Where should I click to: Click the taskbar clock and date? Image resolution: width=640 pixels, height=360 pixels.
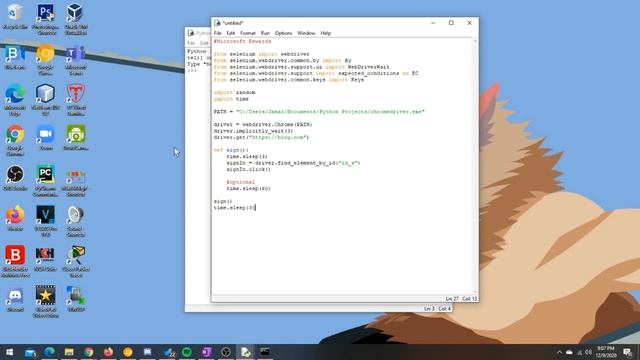[x=606, y=352]
